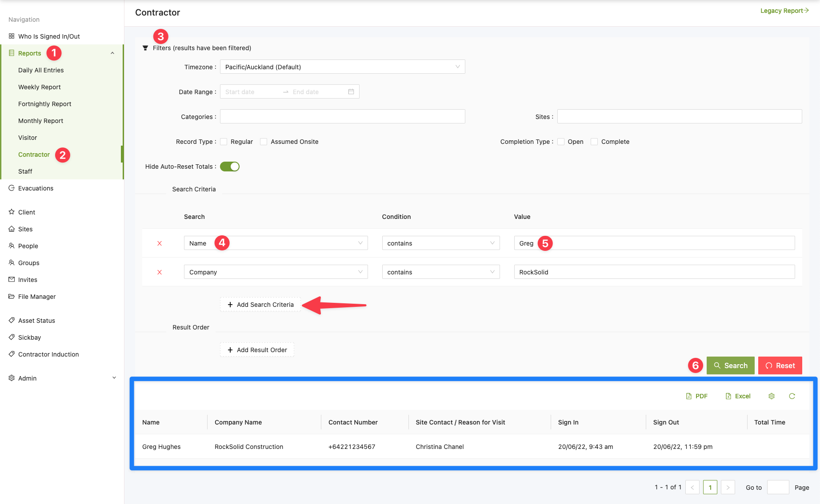
Task: Open the date range calendar icon
Action: point(351,92)
